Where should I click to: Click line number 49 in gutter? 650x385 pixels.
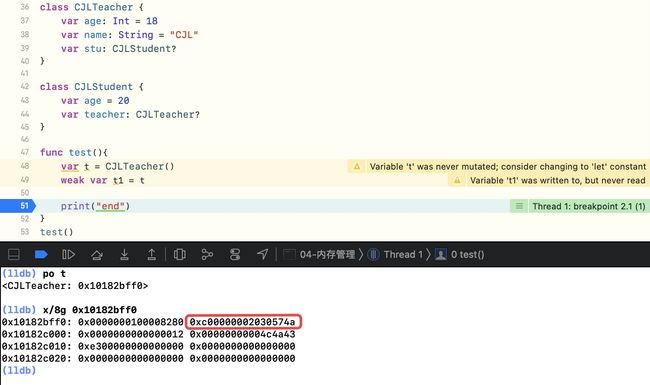pos(25,180)
